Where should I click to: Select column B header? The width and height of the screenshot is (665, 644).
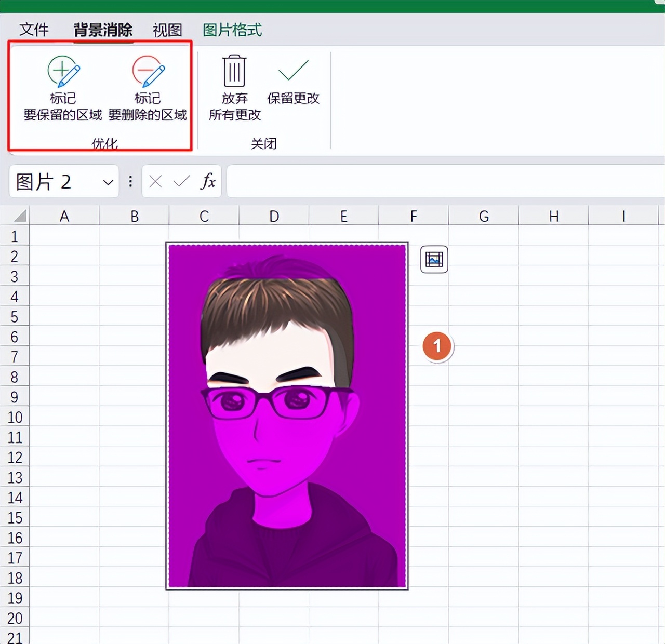[x=134, y=216]
